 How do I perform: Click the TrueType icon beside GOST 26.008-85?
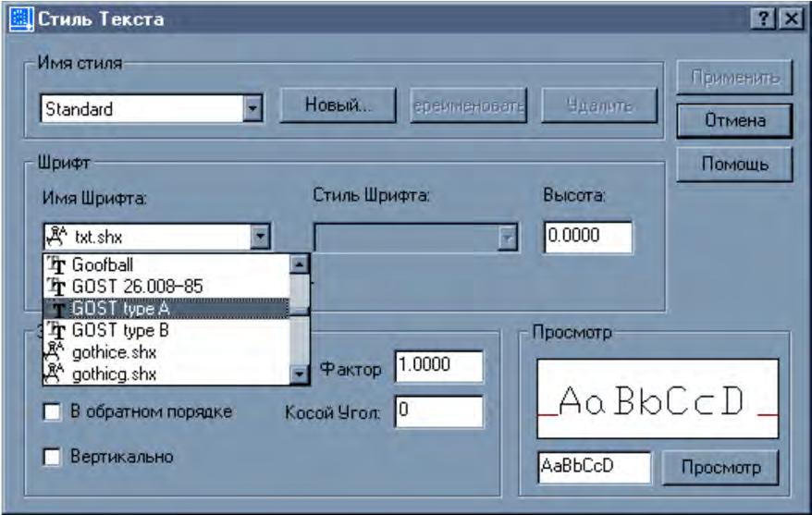pos(56,287)
